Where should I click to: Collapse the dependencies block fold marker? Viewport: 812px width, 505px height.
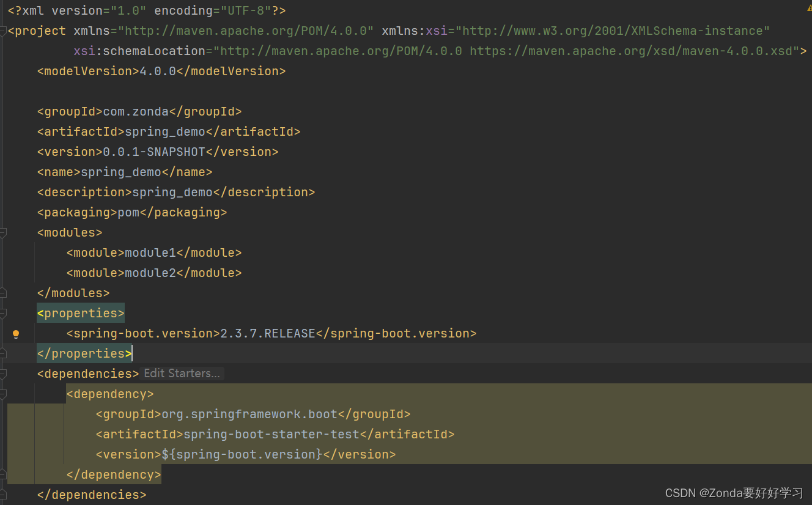[x=3, y=374]
